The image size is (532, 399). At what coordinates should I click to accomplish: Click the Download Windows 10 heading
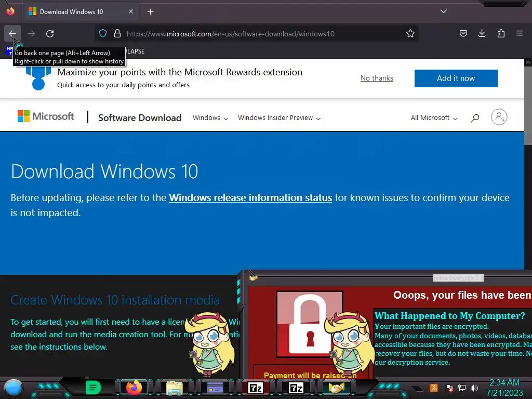tap(104, 171)
